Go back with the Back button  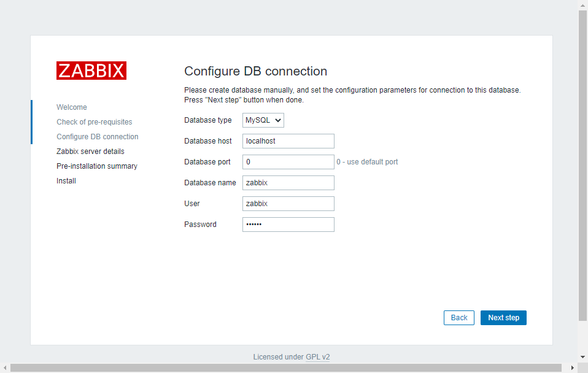tap(459, 318)
